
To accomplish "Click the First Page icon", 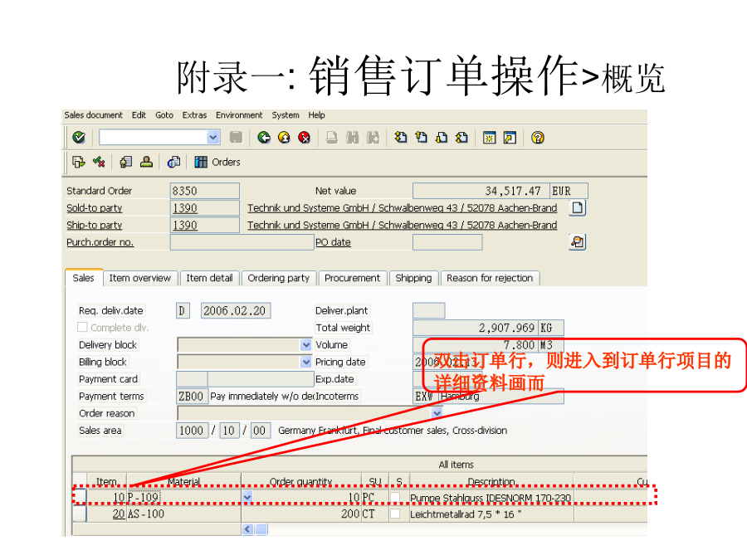I will (x=401, y=138).
